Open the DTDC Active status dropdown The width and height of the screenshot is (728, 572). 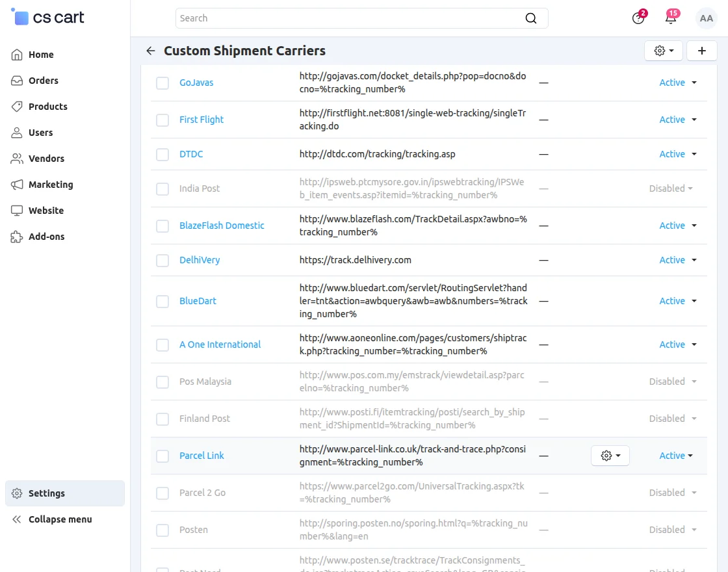[x=678, y=154]
